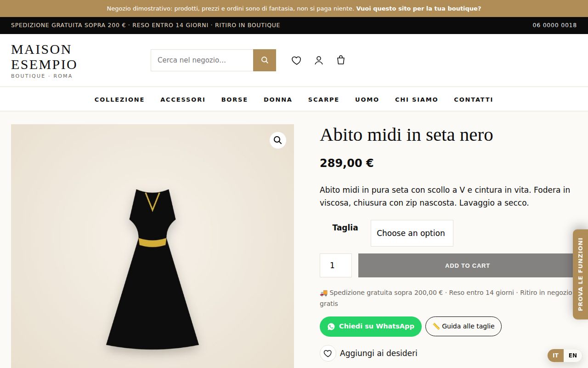The image size is (588, 368).
Task: Click Chiedi su WhatsApp button
Action: coord(371,327)
